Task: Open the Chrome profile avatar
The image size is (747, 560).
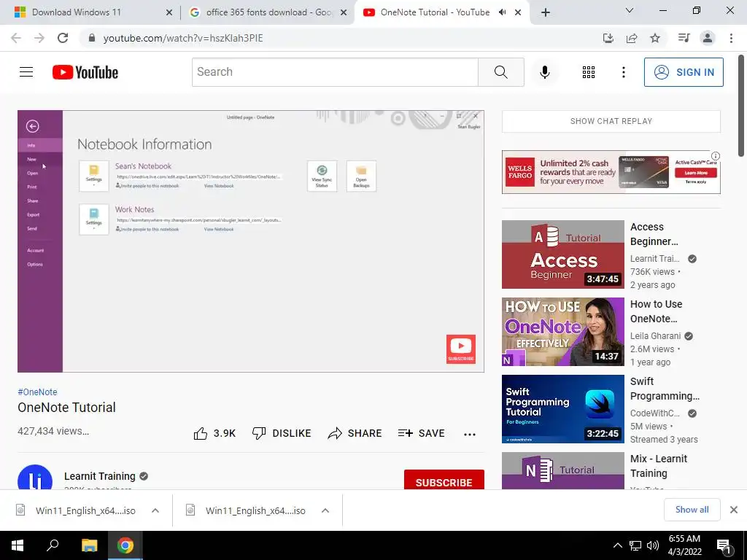Action: point(708,38)
